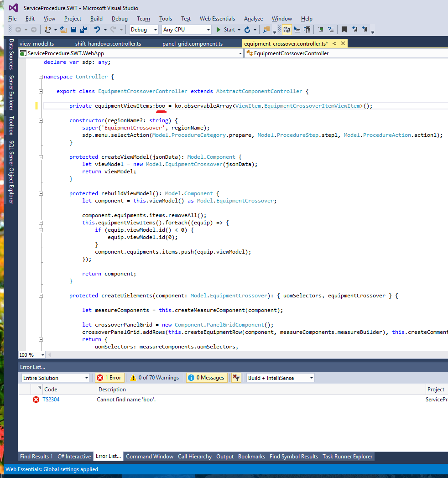Image resolution: width=448 pixels, height=478 pixels.
Task: Pin the equipment-crossover.controller.ts tab
Action: [334, 44]
